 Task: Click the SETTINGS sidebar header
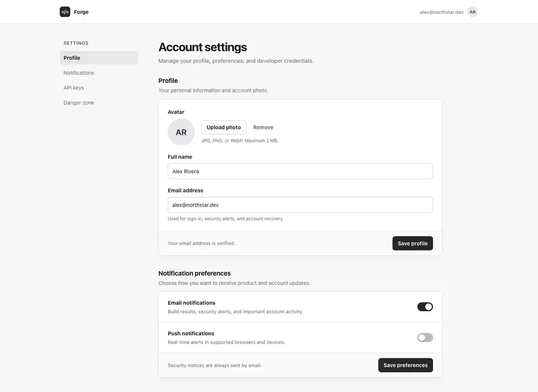76,43
